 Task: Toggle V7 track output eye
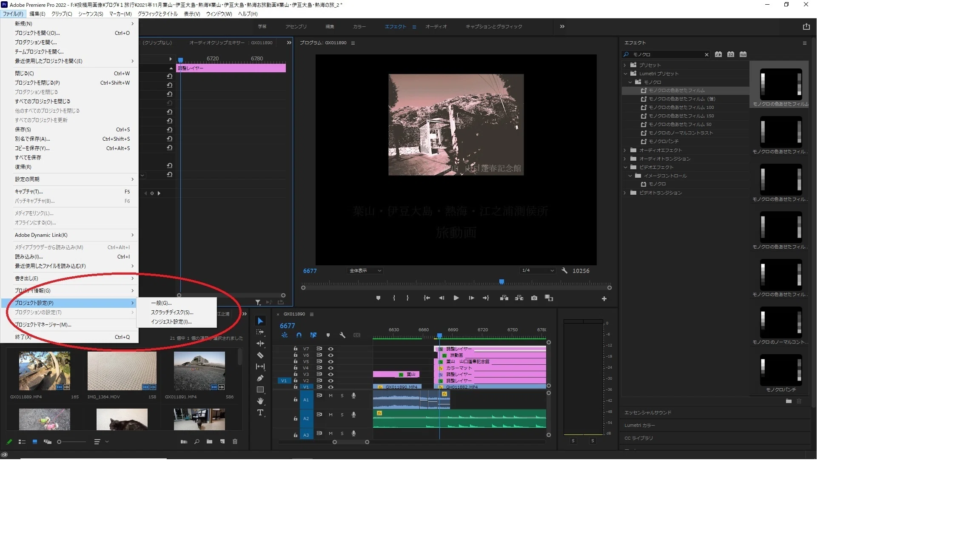330,349
